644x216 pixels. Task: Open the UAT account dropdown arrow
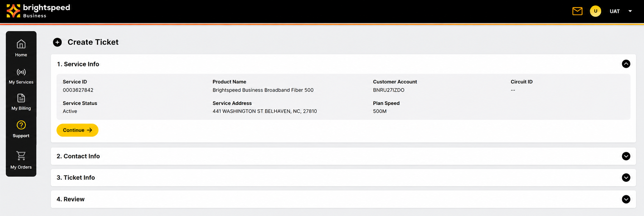pyautogui.click(x=630, y=11)
